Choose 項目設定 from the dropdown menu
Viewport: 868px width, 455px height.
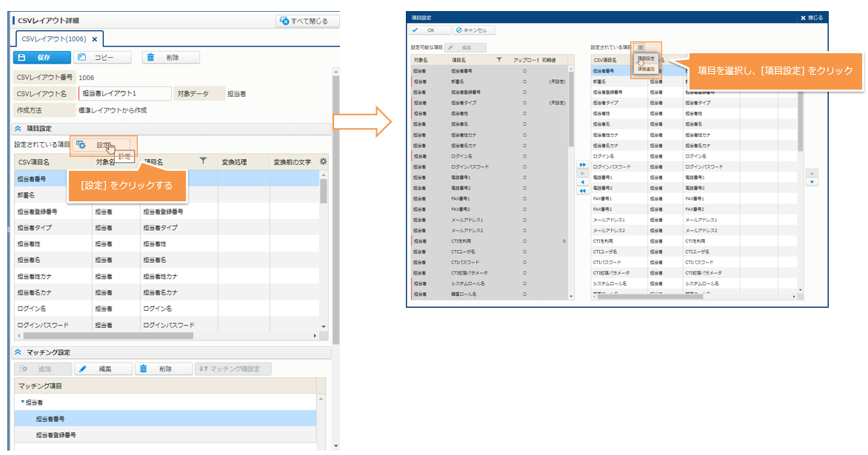point(646,58)
